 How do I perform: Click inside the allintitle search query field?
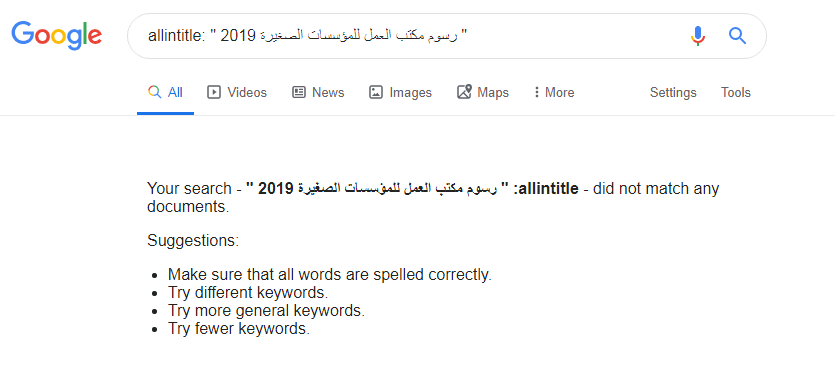pyautogui.click(x=407, y=36)
